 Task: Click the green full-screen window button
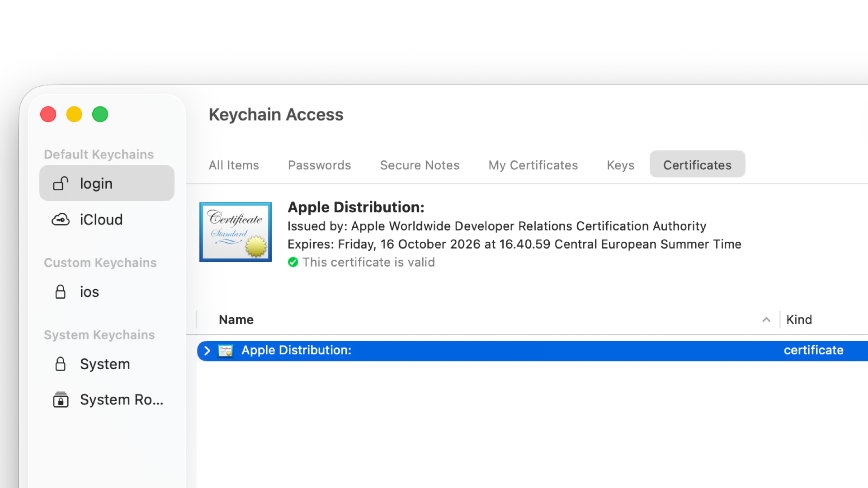pyautogui.click(x=100, y=114)
